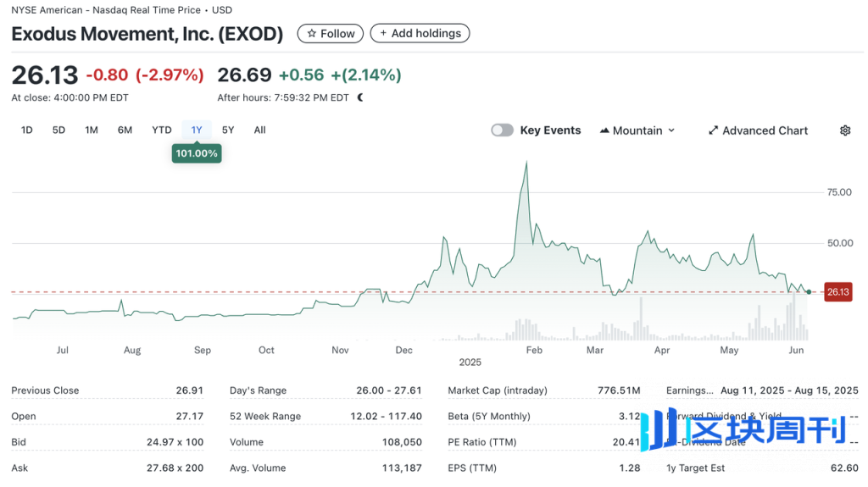Click the Earnings date Aug 11, 2025 - Aug 15, 2025
Screen dimensions: 868x487
[x=789, y=390]
